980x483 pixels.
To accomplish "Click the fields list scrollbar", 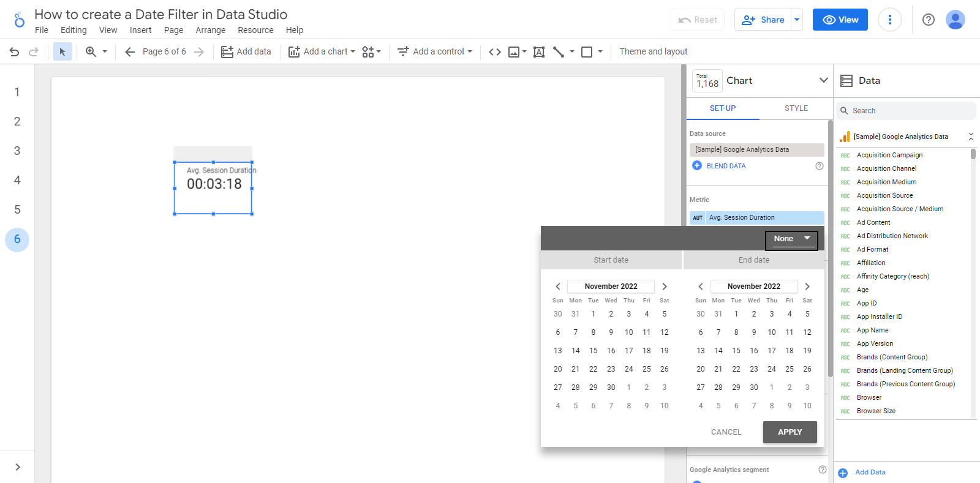I will (x=973, y=154).
